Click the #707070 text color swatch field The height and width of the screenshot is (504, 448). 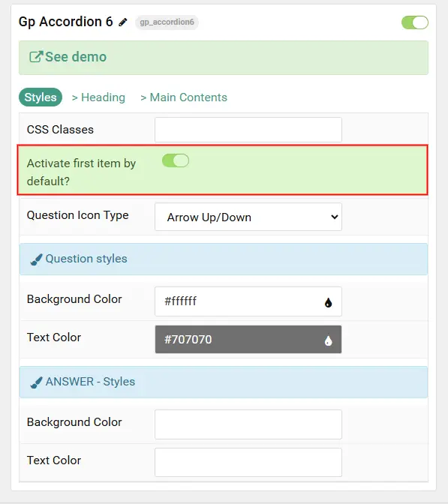coord(248,340)
